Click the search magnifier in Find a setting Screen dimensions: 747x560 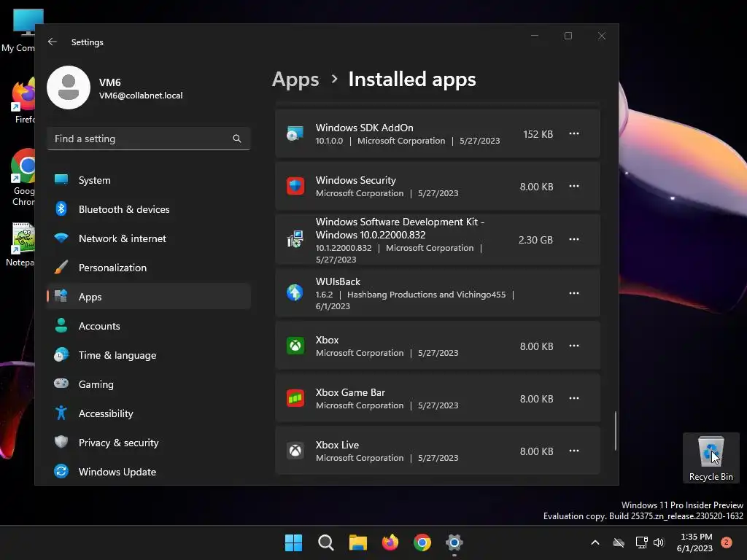click(x=237, y=139)
